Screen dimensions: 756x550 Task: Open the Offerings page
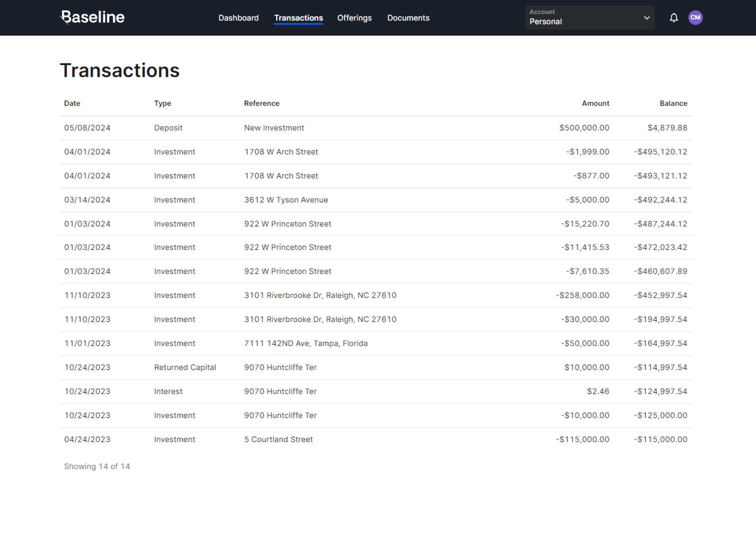[x=354, y=18]
